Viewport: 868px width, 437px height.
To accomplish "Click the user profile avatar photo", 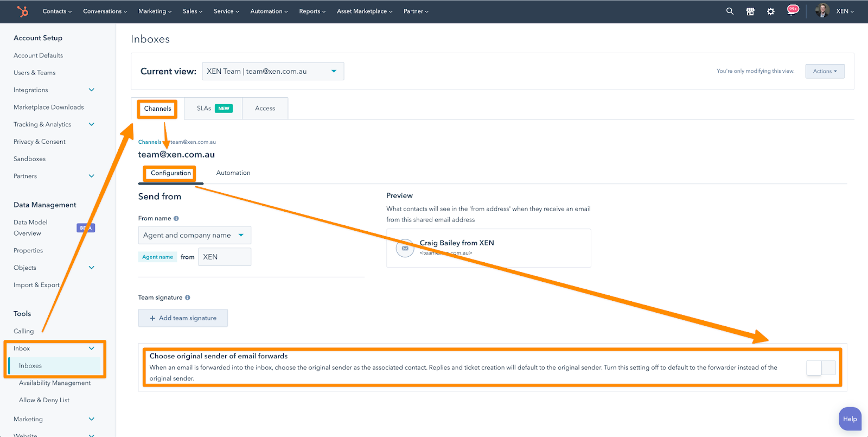I will (822, 11).
